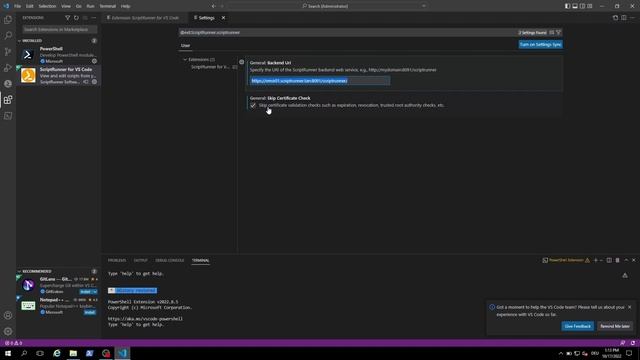Collapse the Recommended extensions section
Screen dimensions: 640x360
tap(19, 271)
